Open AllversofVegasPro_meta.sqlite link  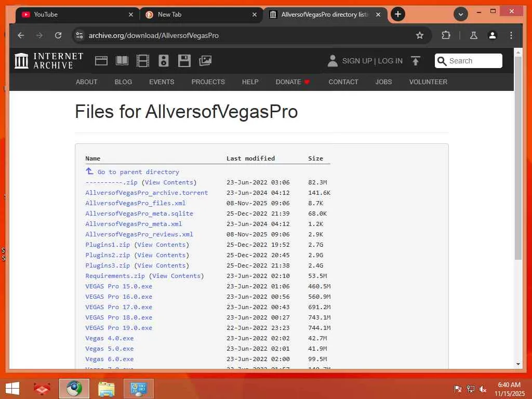coord(139,214)
